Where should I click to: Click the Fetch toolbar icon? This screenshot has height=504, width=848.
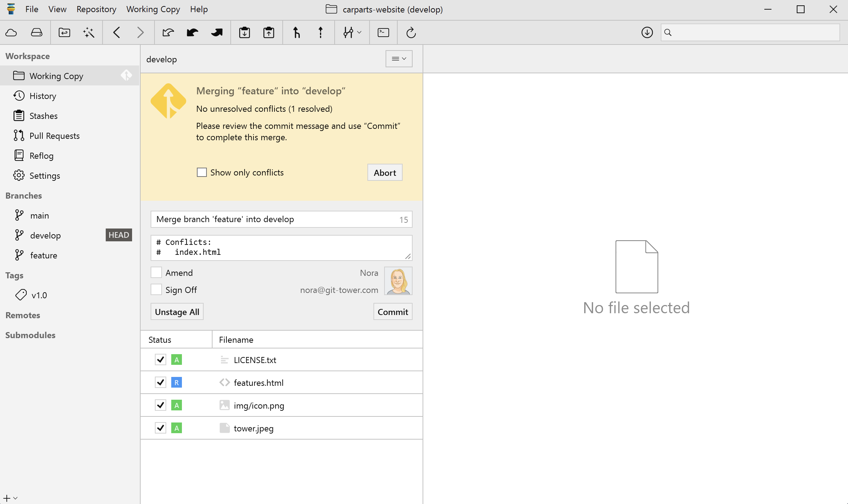[168, 33]
